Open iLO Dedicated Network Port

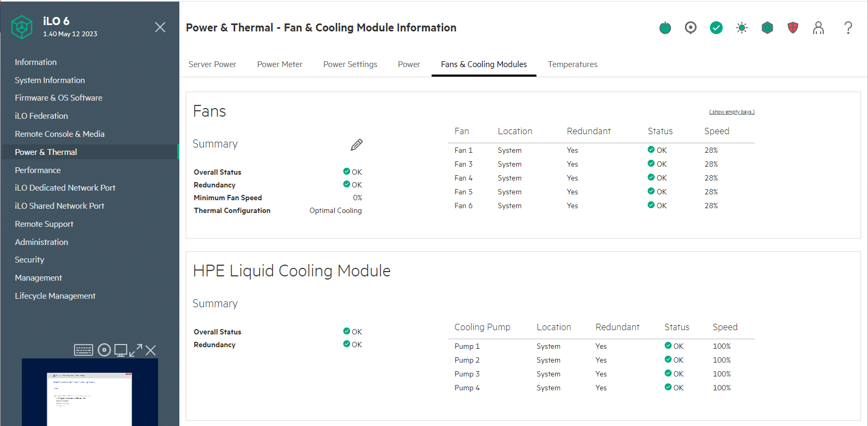click(65, 188)
